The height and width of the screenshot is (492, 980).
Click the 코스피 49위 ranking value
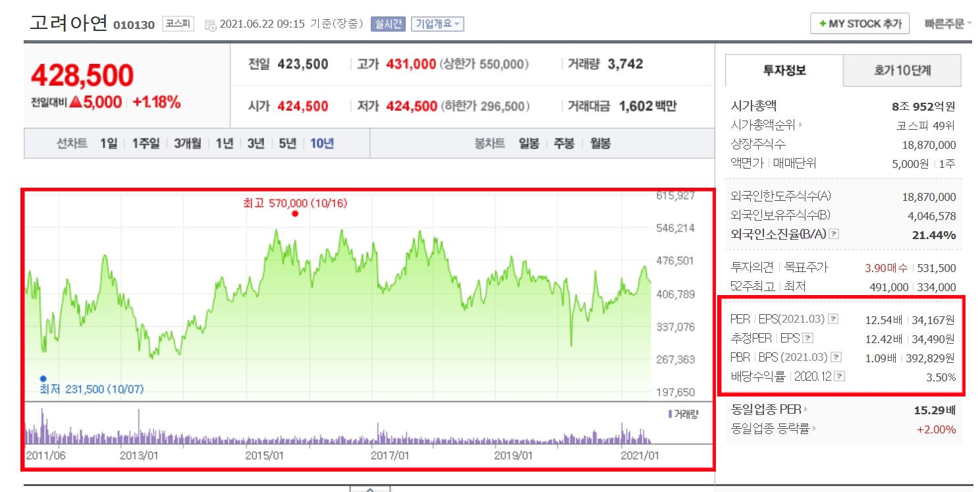(925, 125)
